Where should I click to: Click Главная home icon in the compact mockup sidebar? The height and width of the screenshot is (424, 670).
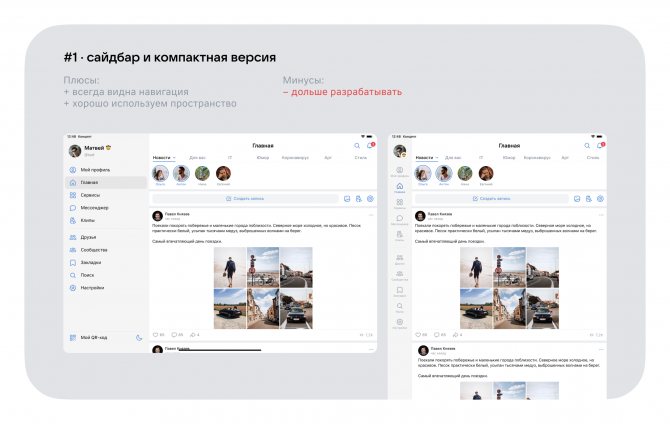[400, 188]
